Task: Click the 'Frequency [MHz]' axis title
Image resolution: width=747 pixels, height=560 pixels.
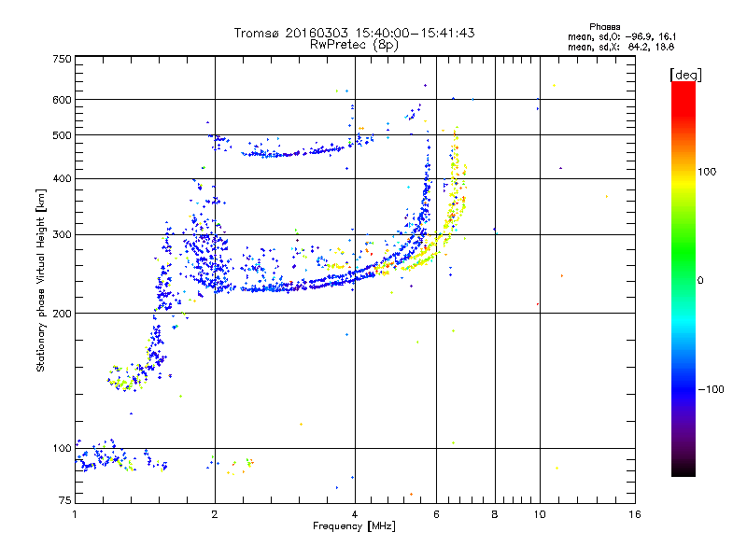Action: point(354,526)
